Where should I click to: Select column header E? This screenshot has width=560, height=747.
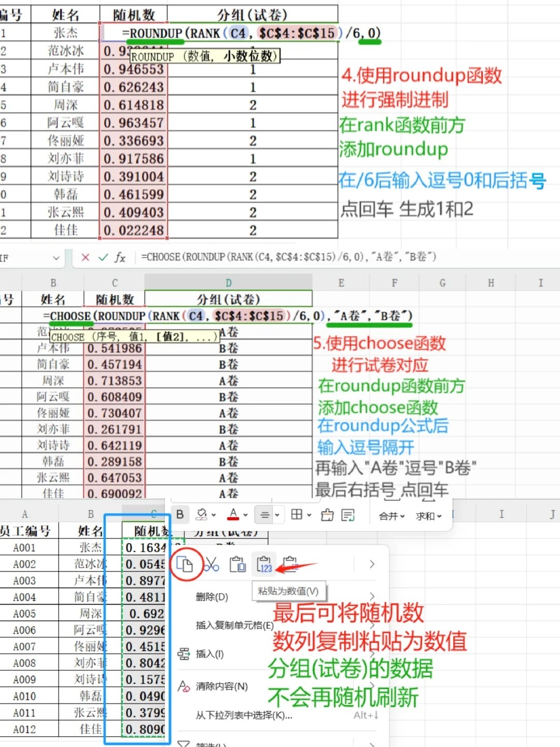click(341, 283)
